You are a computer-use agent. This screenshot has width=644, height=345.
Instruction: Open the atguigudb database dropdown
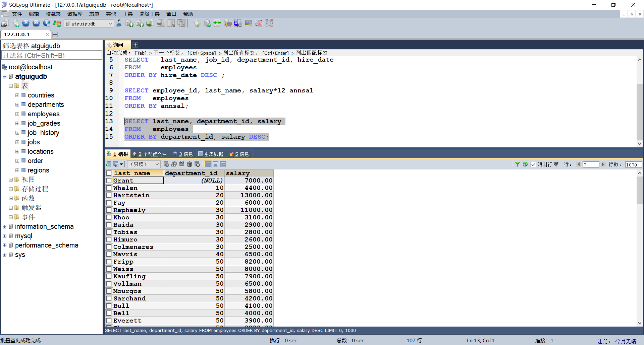110,23
